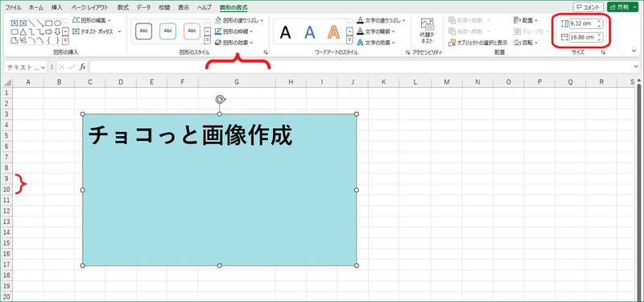The image size is (644, 302).
Task: Click the fx insert function icon
Action: point(83,67)
